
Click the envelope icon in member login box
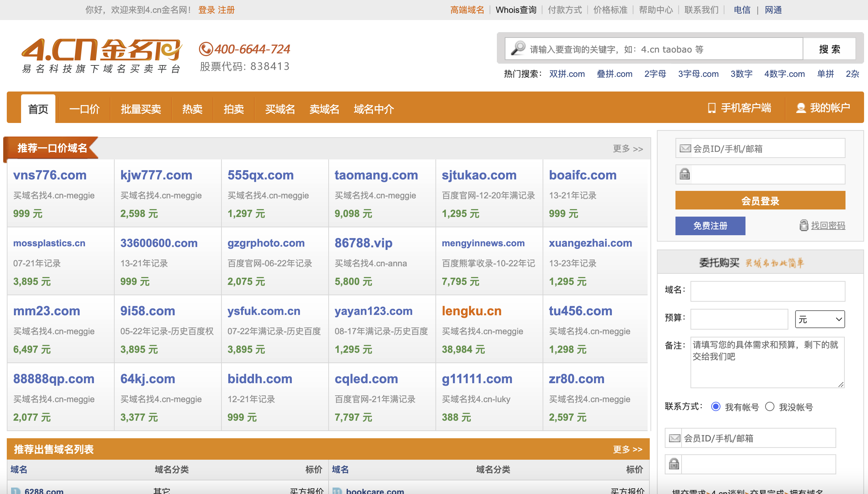click(x=684, y=148)
